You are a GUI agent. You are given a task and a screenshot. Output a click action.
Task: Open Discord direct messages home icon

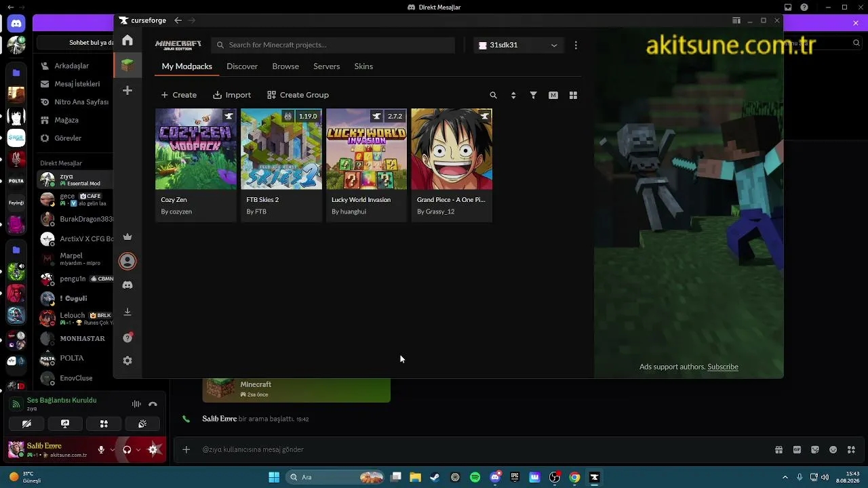[x=16, y=23]
